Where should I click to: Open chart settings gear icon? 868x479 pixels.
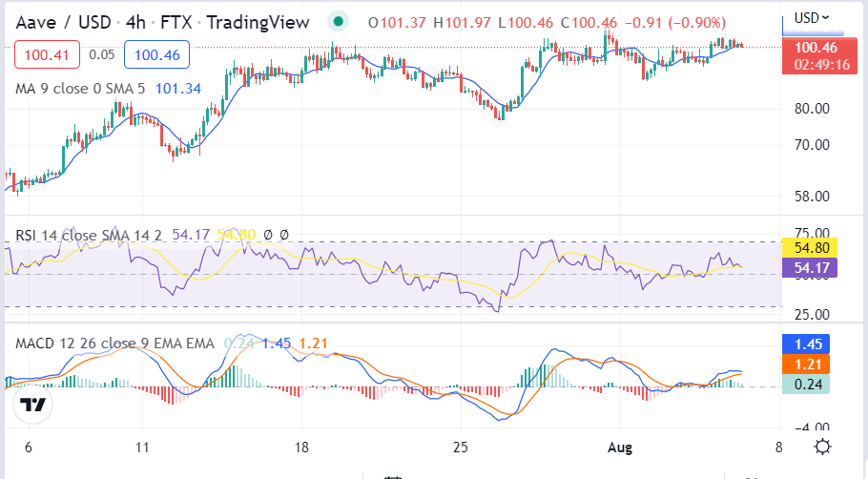[x=822, y=447]
